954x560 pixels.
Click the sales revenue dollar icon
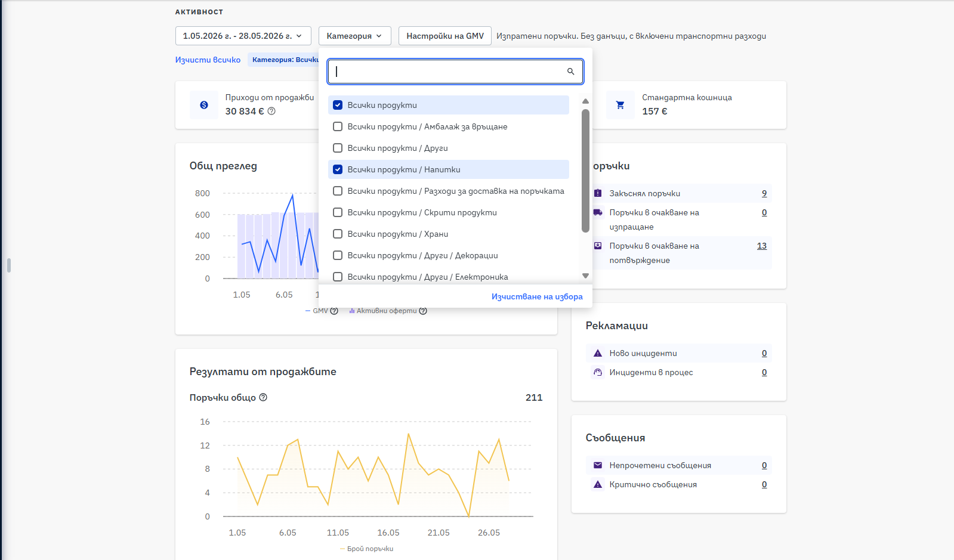(x=204, y=105)
